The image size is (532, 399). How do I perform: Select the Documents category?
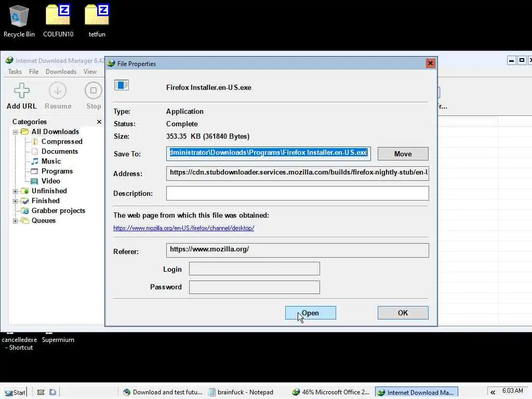[59, 151]
